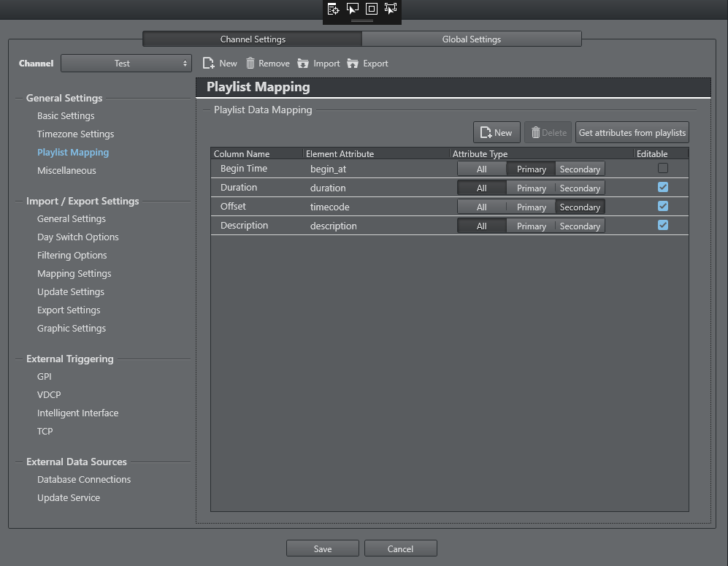Set Offset attribute type to All
The image size is (728, 566).
tap(481, 207)
